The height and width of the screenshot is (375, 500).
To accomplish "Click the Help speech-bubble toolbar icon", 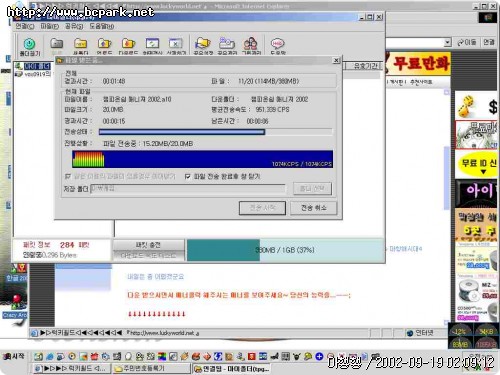I will (x=277, y=43).
